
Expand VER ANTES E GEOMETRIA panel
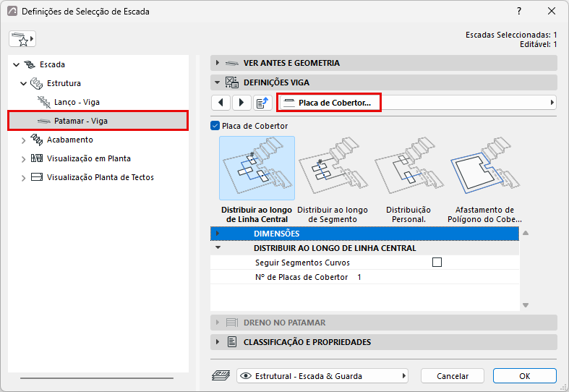218,63
